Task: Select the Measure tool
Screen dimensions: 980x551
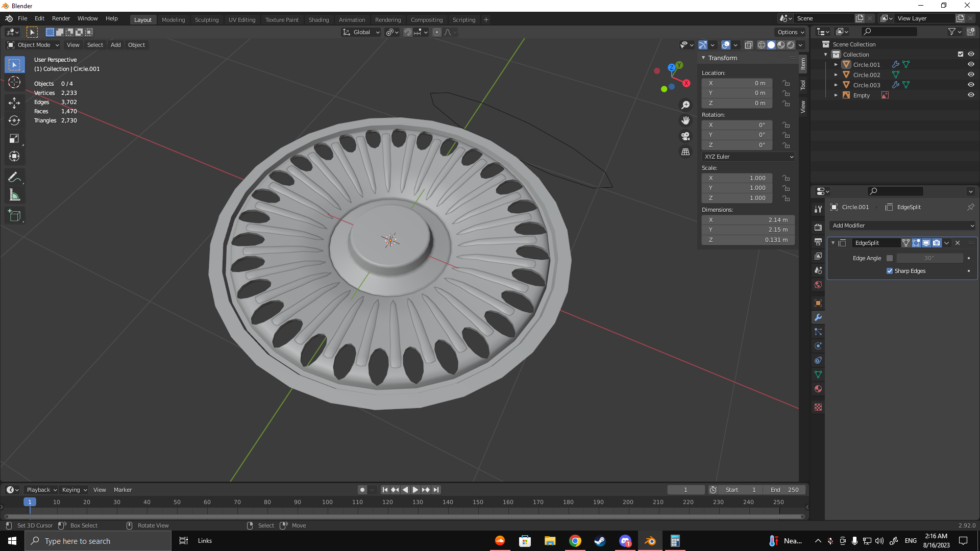Action: click(x=14, y=195)
